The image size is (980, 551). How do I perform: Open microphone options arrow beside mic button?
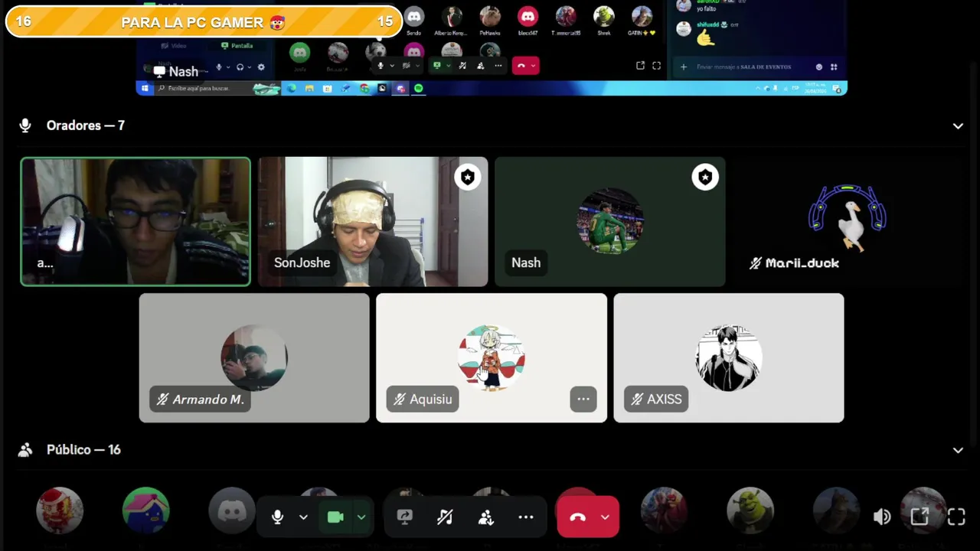point(303,517)
